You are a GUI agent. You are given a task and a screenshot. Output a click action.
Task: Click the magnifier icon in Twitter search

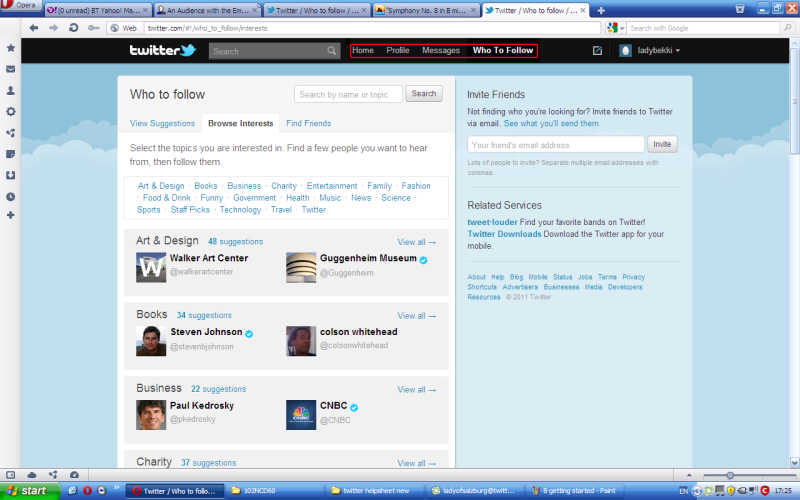click(x=332, y=51)
